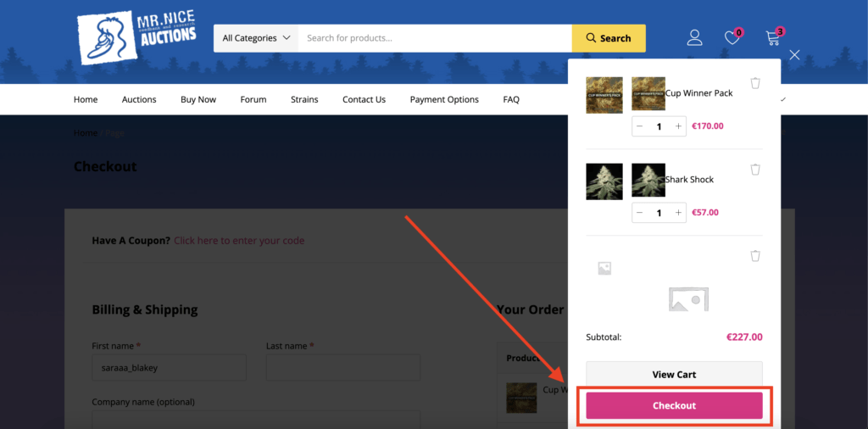Viewport: 868px width, 429px height.
Task: Expand the All Categories dropdown
Action: coord(256,38)
